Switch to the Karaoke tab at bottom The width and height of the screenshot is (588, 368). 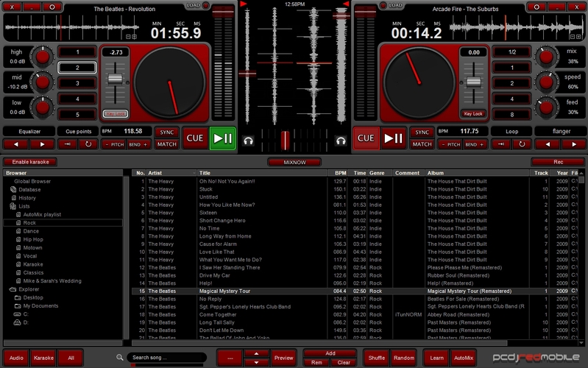pos(43,358)
